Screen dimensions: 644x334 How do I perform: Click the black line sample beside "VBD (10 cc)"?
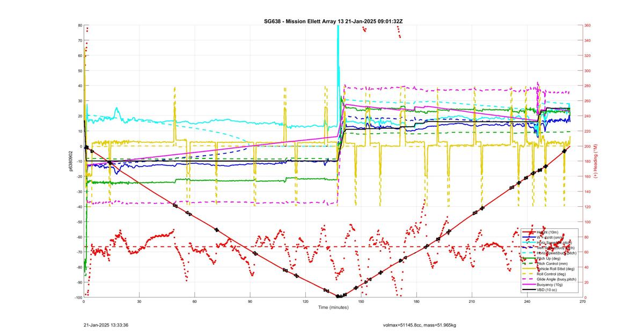click(528, 290)
